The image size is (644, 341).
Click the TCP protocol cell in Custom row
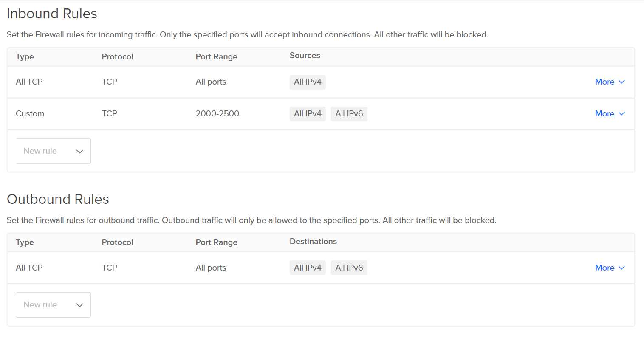(109, 114)
